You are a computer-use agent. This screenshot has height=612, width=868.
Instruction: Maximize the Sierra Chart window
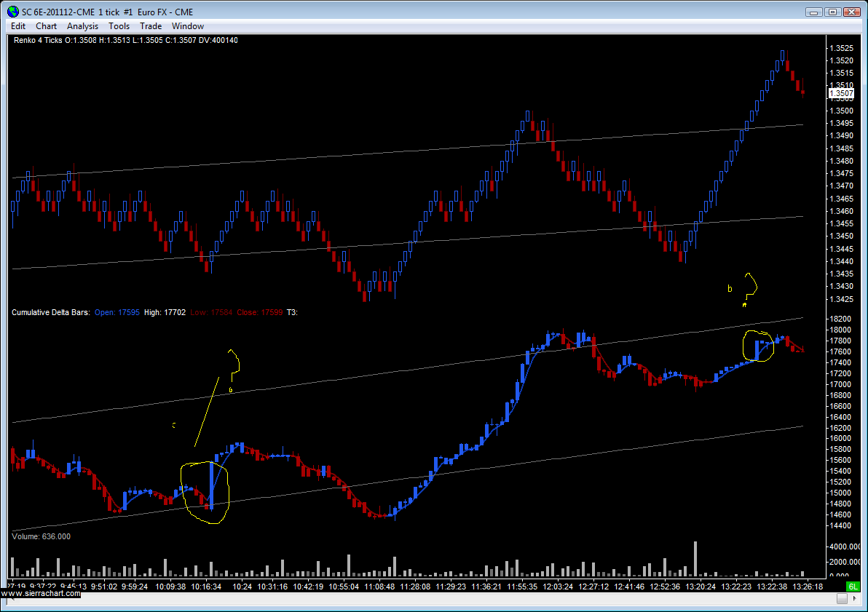[832, 12]
